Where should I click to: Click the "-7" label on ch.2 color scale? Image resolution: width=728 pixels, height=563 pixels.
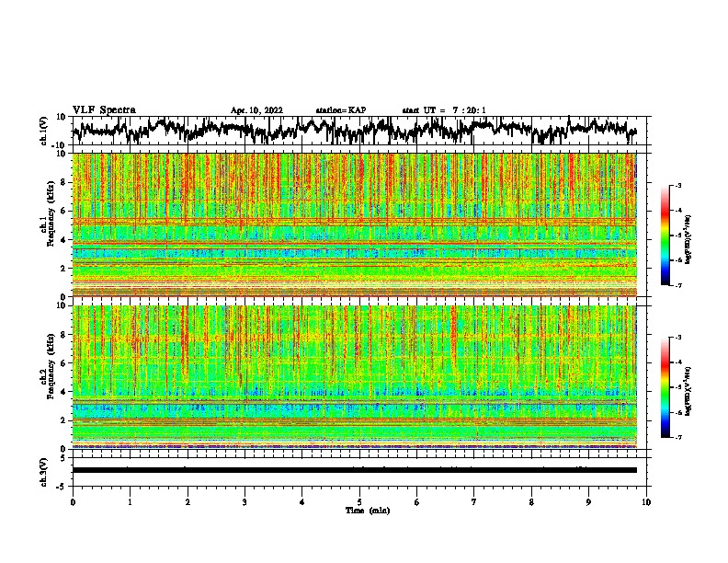pos(678,437)
